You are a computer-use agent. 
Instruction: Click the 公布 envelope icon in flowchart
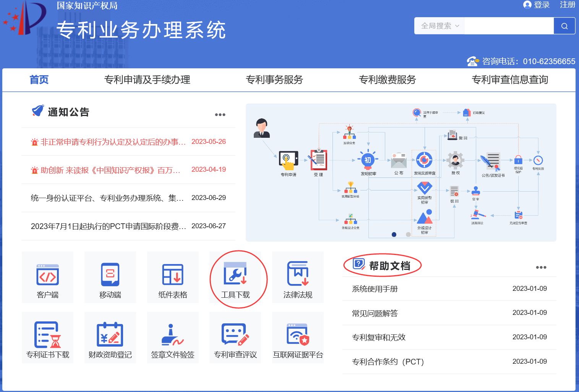pos(399,160)
